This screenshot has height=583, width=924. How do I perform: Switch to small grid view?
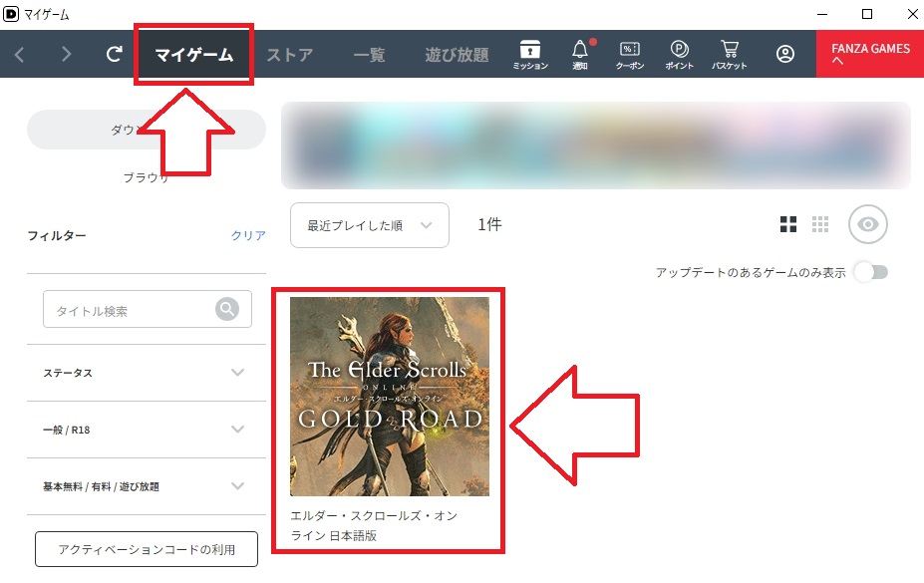pos(819,224)
